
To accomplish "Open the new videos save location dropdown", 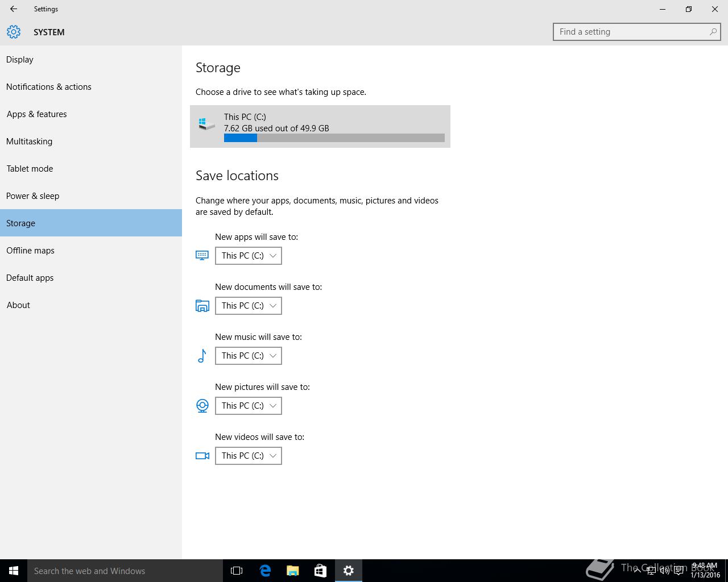I will 249,456.
